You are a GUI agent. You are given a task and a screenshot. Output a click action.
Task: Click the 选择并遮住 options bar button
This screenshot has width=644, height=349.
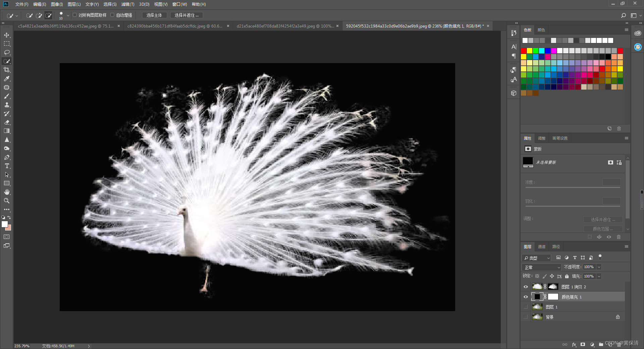click(186, 15)
